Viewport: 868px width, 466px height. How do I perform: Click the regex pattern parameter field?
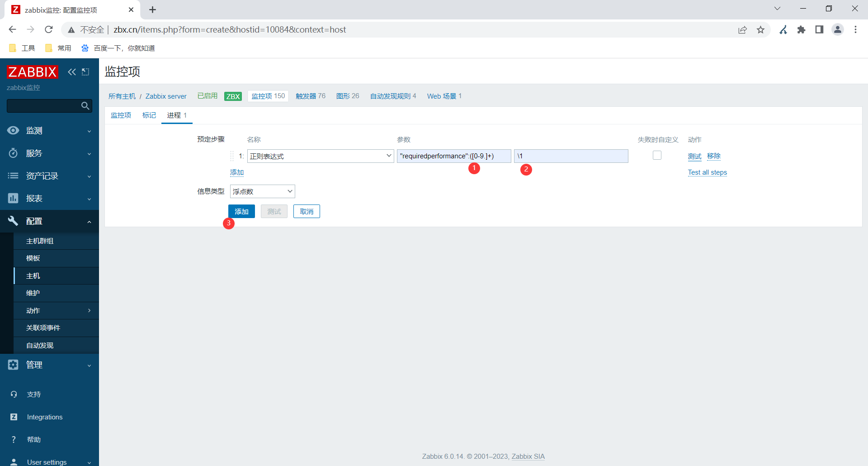pos(454,156)
